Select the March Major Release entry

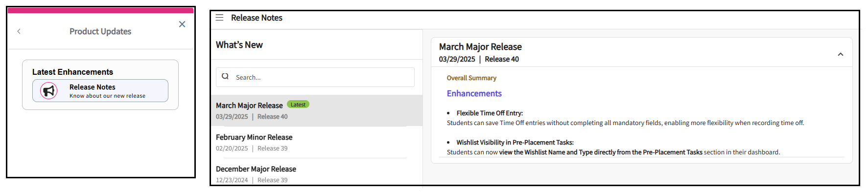pos(317,110)
